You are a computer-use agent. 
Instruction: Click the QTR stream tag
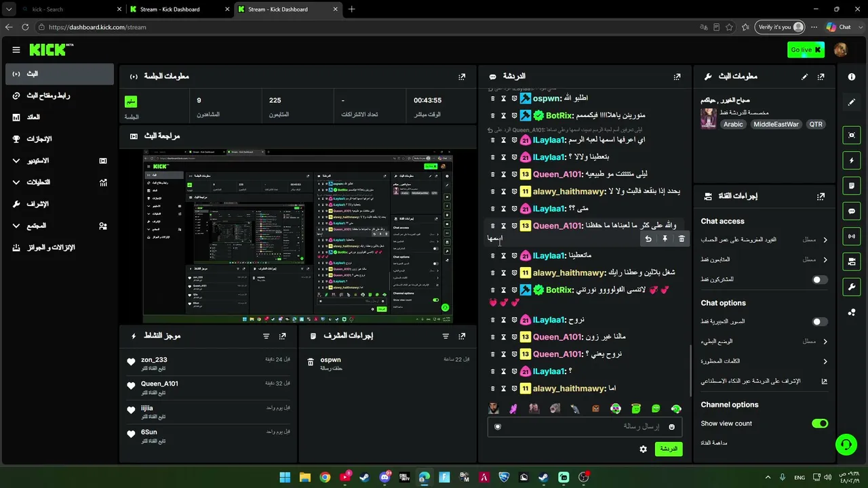click(816, 125)
